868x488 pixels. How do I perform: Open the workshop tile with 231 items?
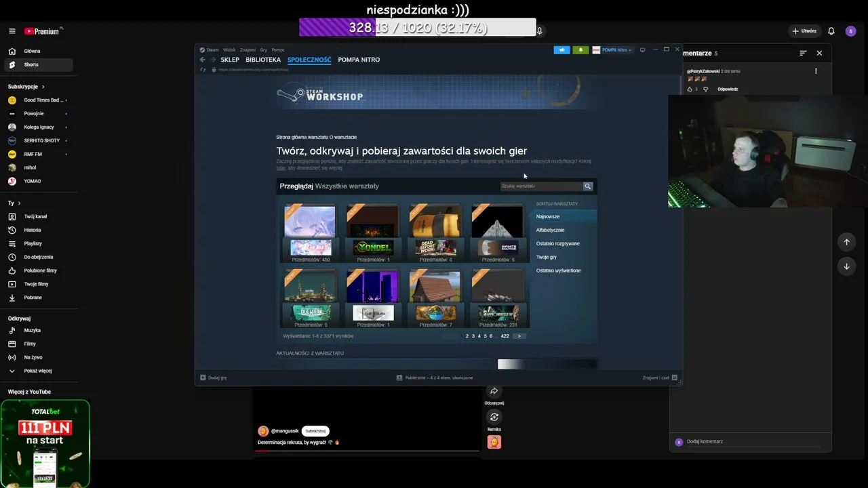coord(498,298)
